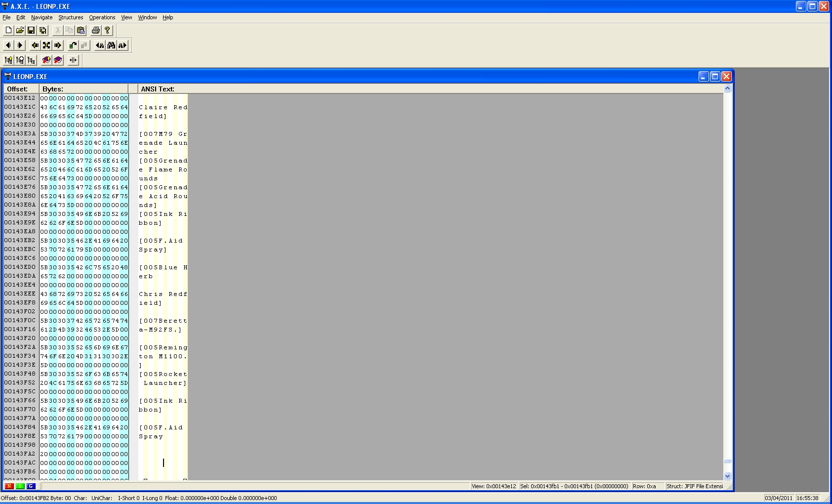Click the scrollbar down arrow in LEONP.EXE
This screenshot has height=504, width=832.
[727, 476]
